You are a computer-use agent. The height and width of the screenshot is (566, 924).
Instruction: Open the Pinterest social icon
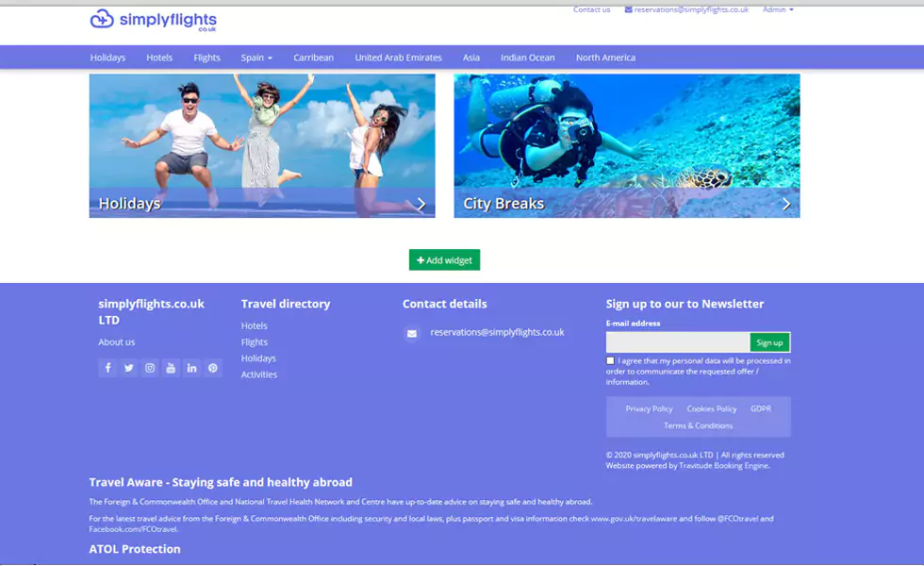click(213, 368)
